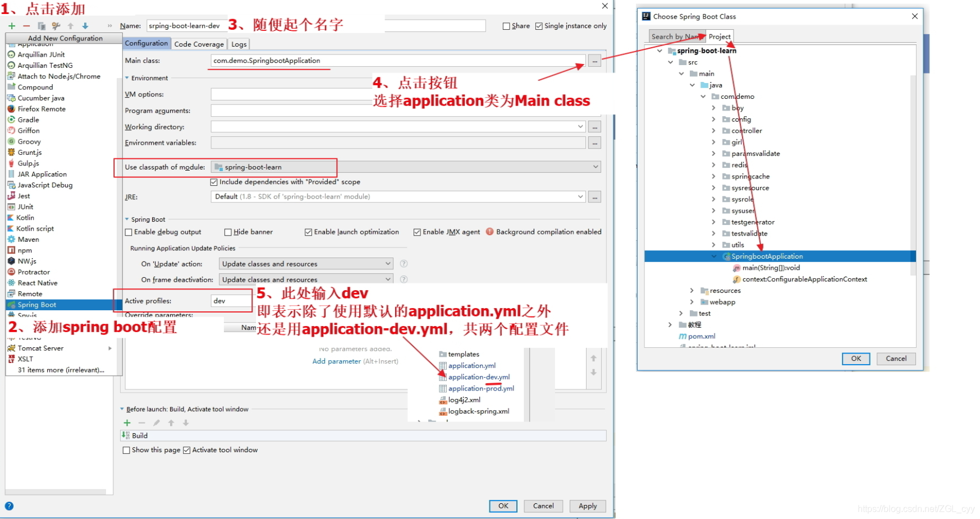Click the green plus Add Configuration icon
The width and height of the screenshot is (980, 519).
click(x=12, y=26)
